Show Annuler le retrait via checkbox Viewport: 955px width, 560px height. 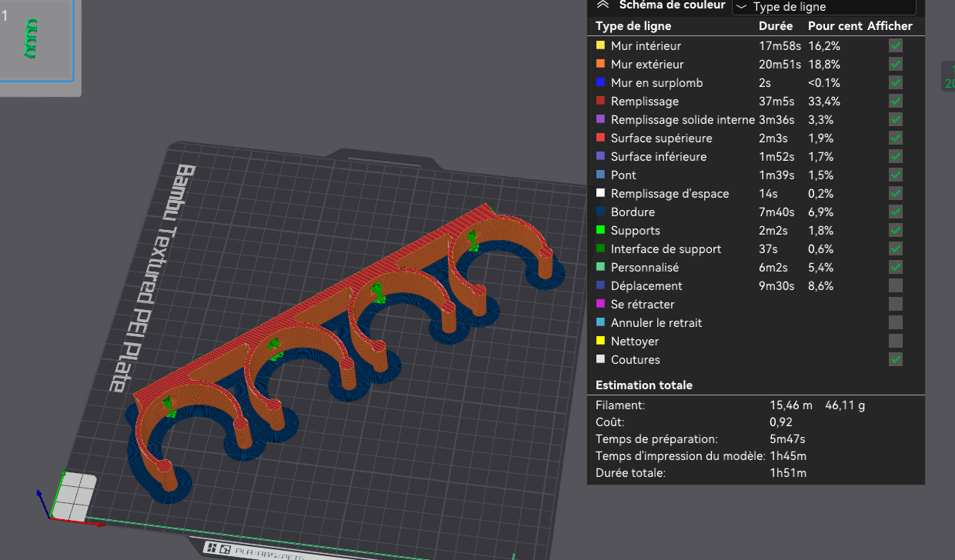click(895, 323)
